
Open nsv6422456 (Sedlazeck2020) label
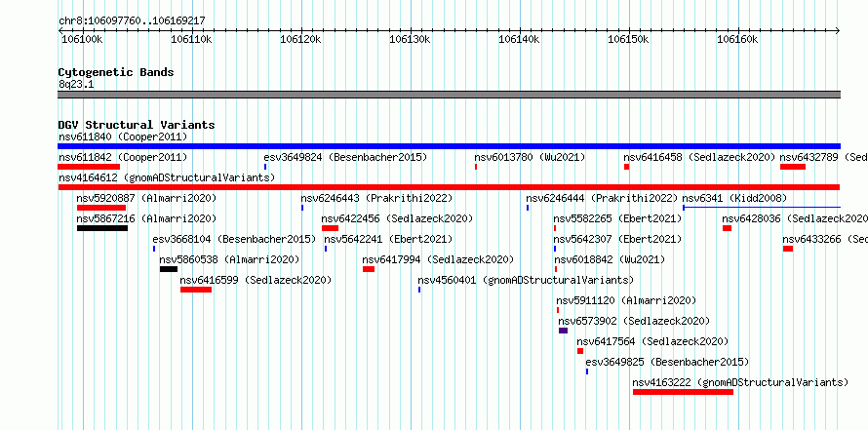tap(398, 218)
